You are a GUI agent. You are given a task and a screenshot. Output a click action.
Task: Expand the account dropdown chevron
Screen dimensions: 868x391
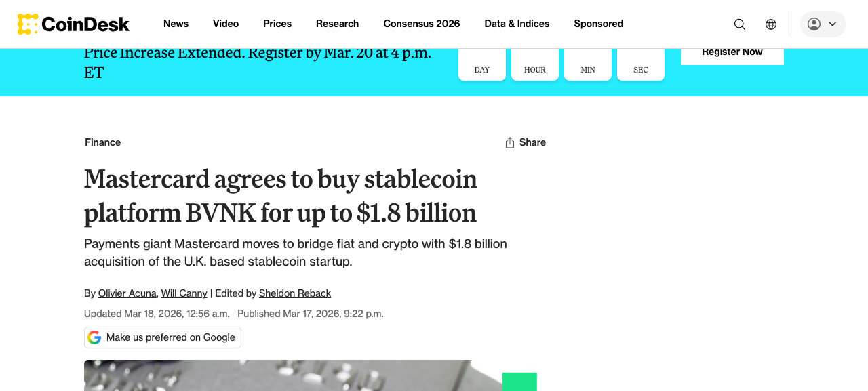click(833, 24)
